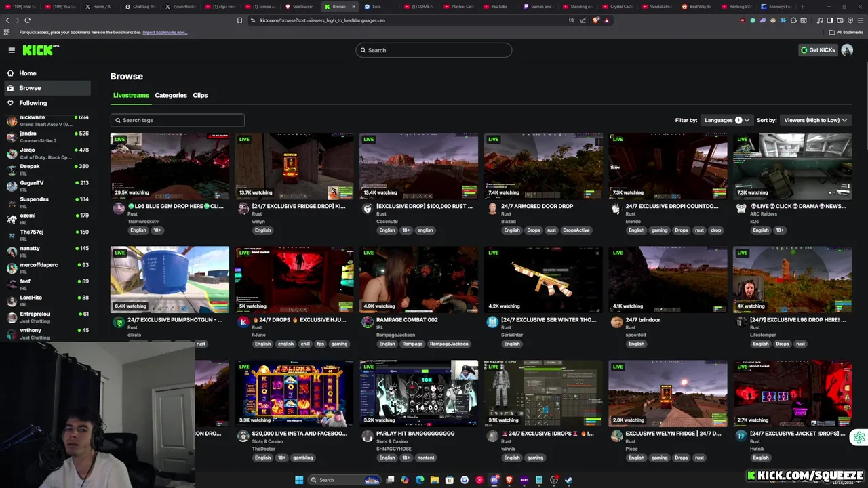Screen dimensions: 868x488
Task: Open nanatty in the followed channels list
Action: [x=47, y=251]
